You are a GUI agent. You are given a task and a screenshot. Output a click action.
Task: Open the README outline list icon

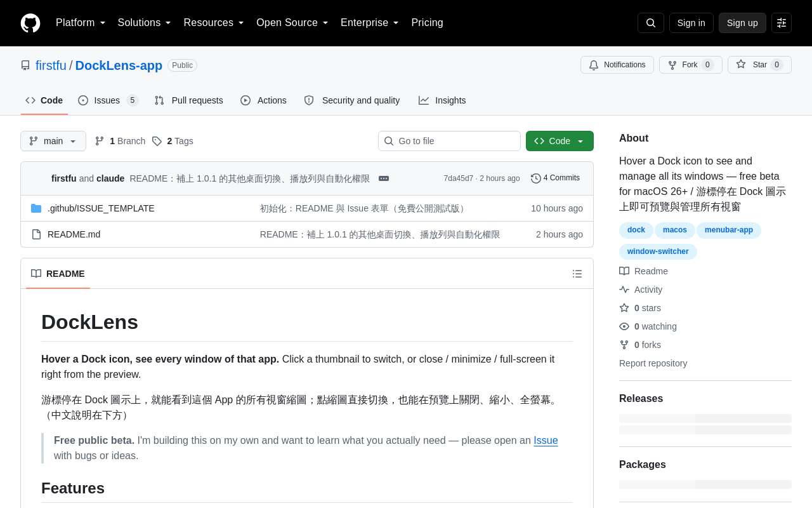577,274
